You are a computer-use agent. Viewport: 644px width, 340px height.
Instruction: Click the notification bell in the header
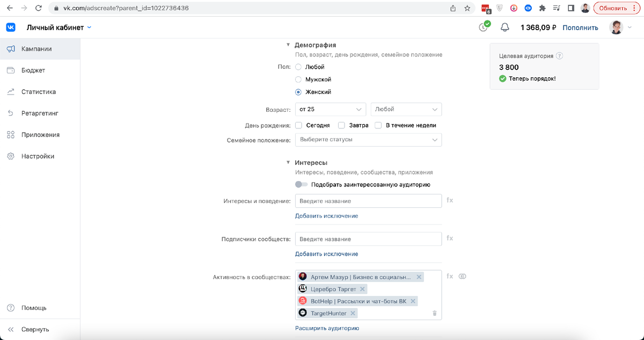point(504,26)
